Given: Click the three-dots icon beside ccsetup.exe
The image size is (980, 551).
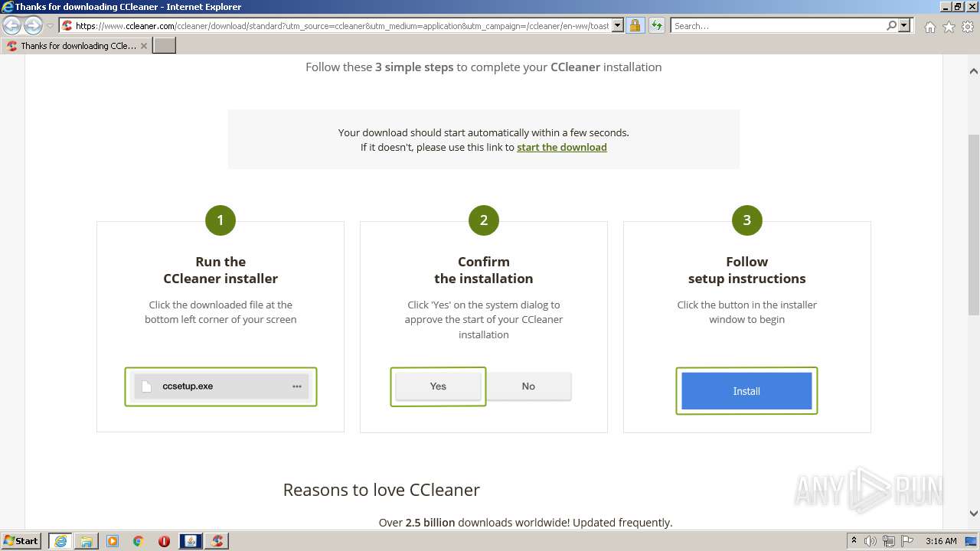Looking at the screenshot, I should [297, 386].
